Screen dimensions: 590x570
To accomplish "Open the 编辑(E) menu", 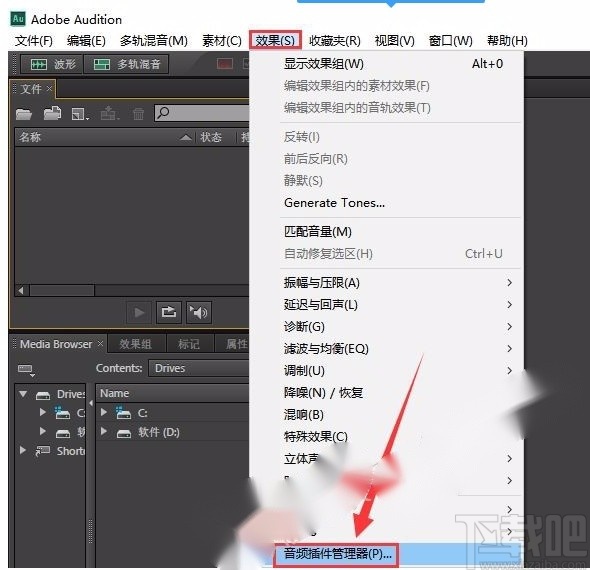I will click(86, 40).
